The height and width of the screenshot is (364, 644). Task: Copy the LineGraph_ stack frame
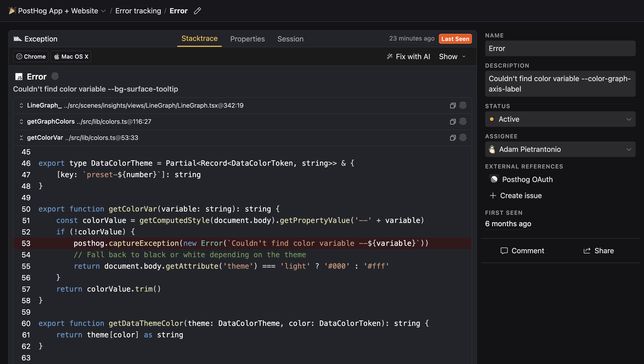coord(453,106)
